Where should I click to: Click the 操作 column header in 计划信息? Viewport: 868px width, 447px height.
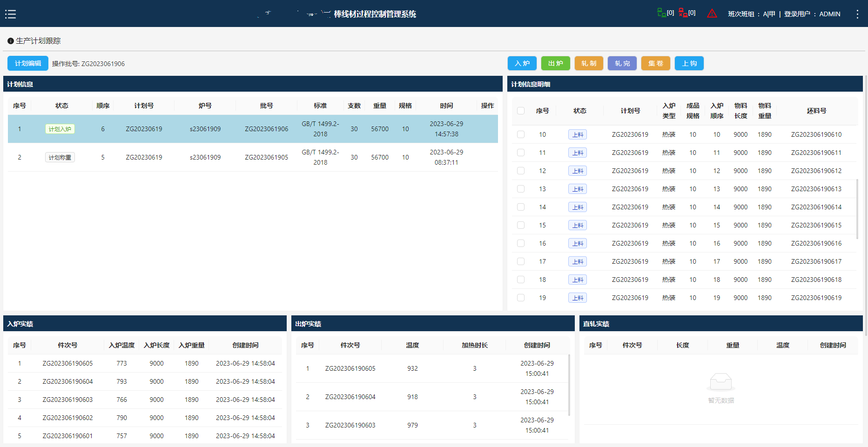coord(487,106)
